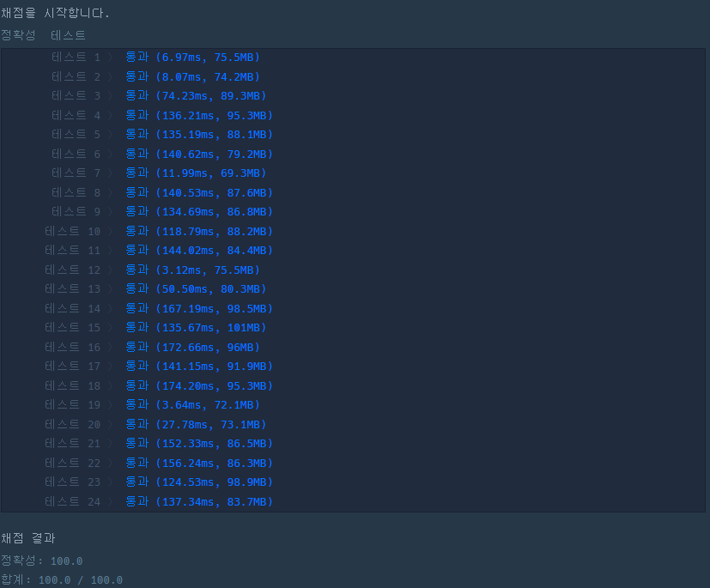Select result '통과 (118.79ms, 88.2MB)'

(x=199, y=231)
